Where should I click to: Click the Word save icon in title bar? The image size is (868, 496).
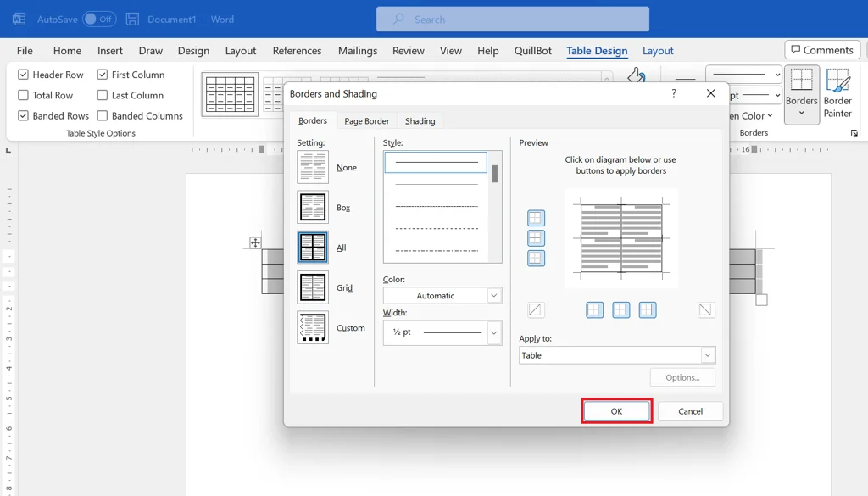pyautogui.click(x=132, y=20)
